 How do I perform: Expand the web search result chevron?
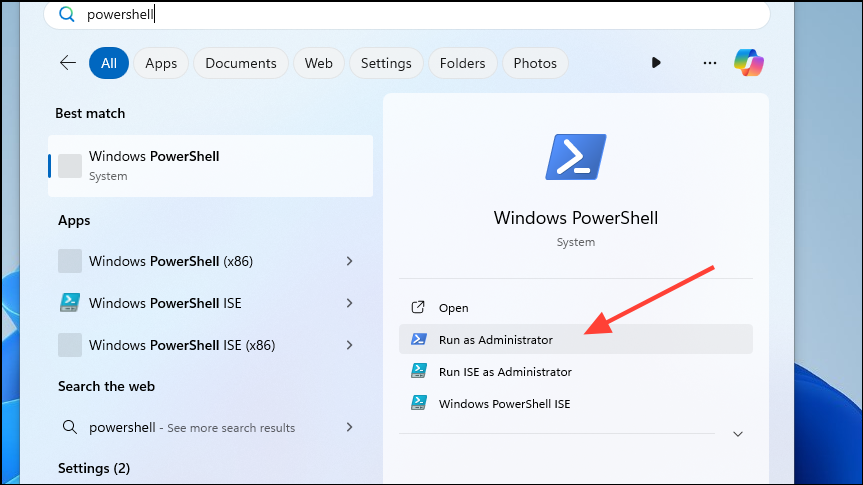click(x=349, y=427)
